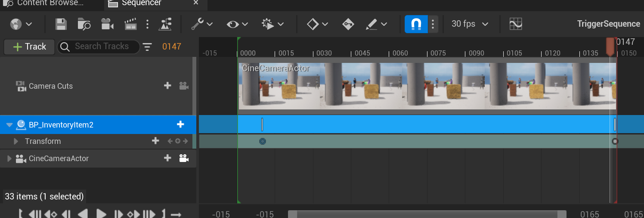Viewport: 644px width, 218px height.
Task: Close the Sequencer tab
Action: (196, 3)
